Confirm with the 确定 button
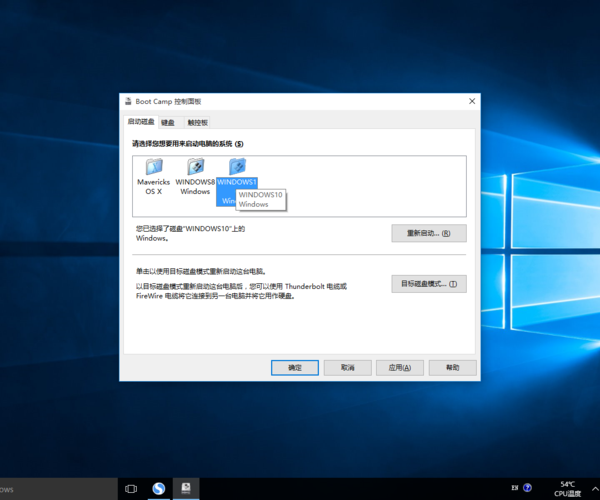 click(295, 368)
